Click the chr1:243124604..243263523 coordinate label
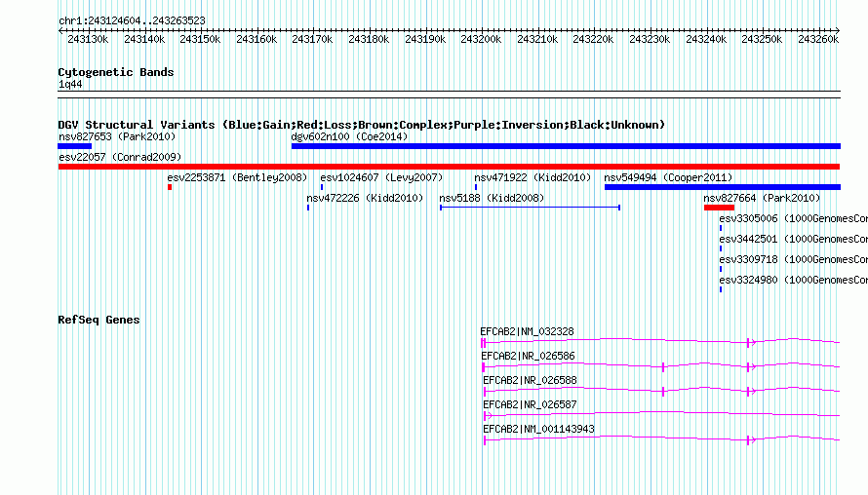The image size is (868, 495). point(132,20)
